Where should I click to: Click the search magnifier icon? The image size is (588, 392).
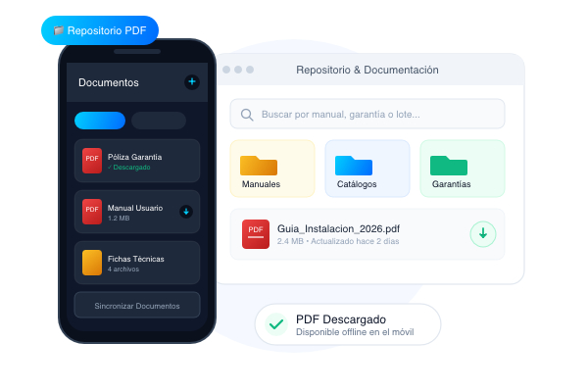pos(247,115)
